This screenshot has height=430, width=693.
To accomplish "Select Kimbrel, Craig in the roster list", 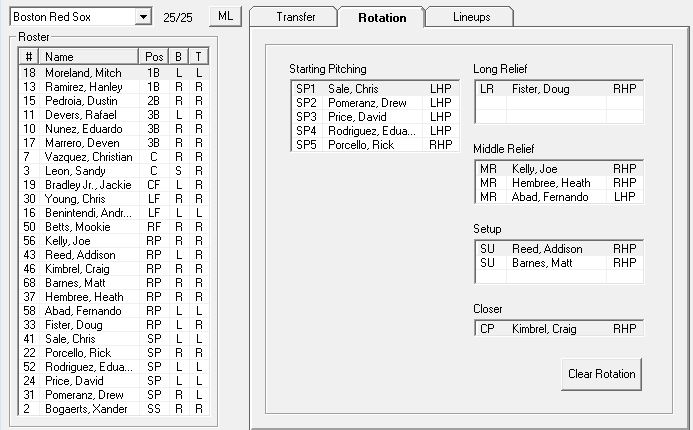I will [x=114, y=269].
